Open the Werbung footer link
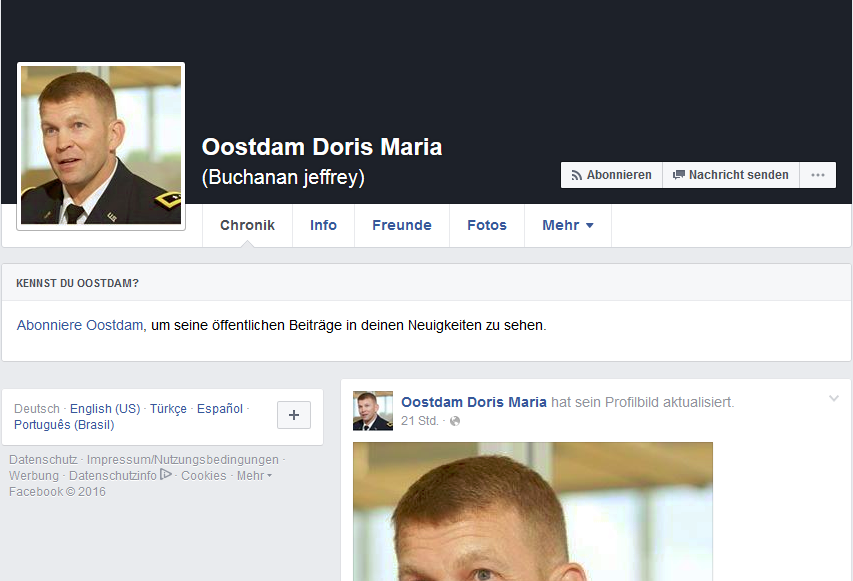This screenshot has height=581, width=853. point(34,475)
